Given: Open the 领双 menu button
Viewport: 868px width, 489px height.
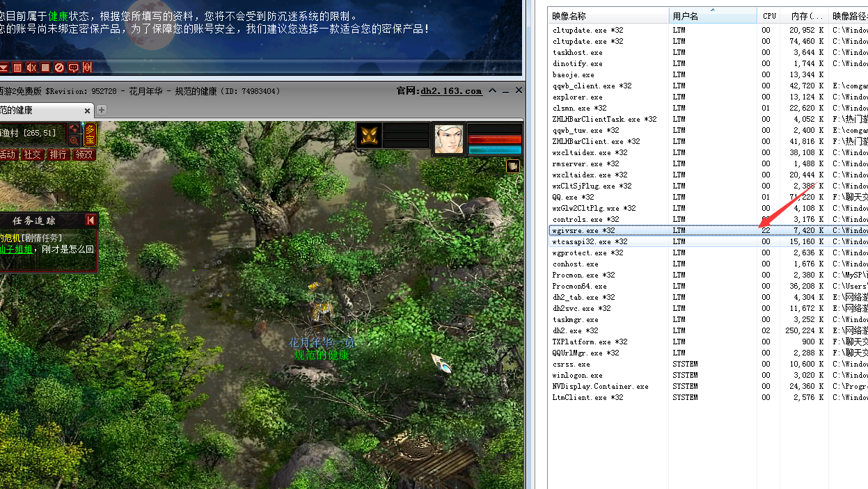Looking at the screenshot, I should click(84, 154).
